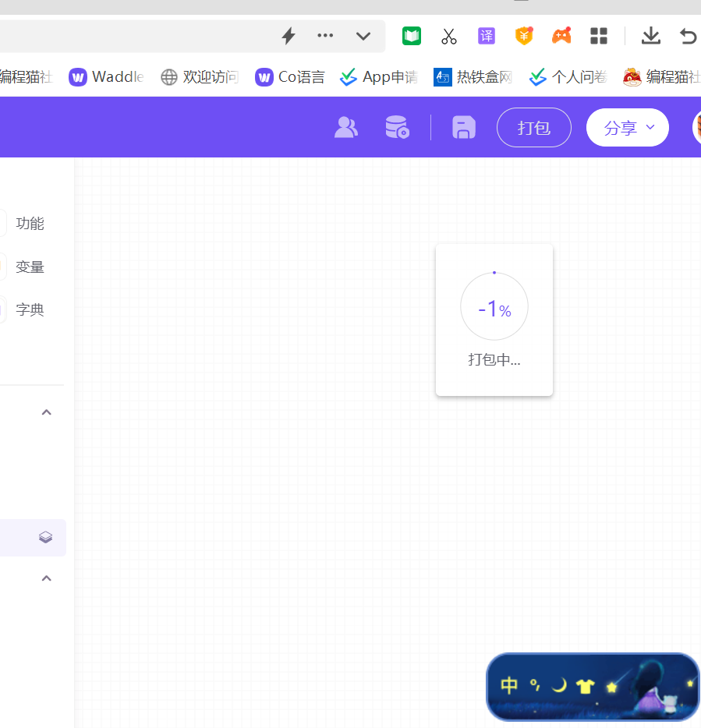Select the 变量 block category
This screenshot has width=701, height=728.
30,267
